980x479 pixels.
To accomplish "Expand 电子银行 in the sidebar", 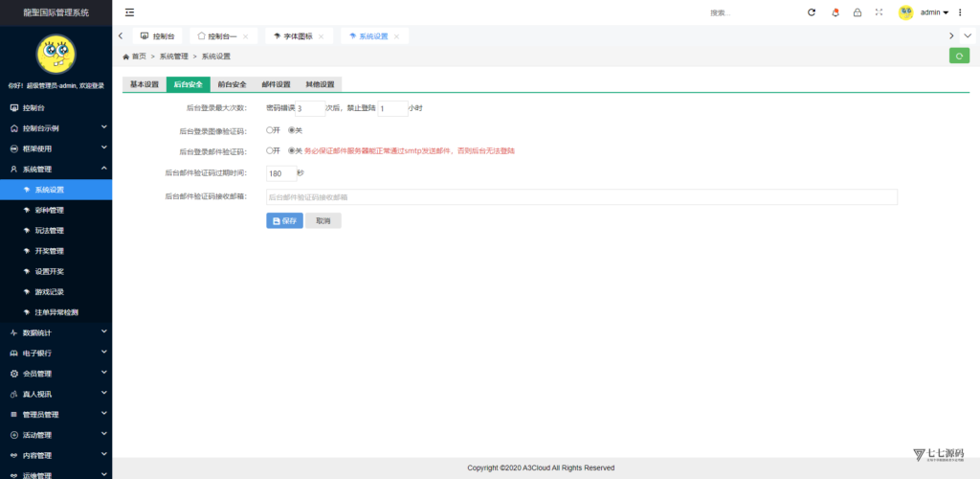I will 56,353.
